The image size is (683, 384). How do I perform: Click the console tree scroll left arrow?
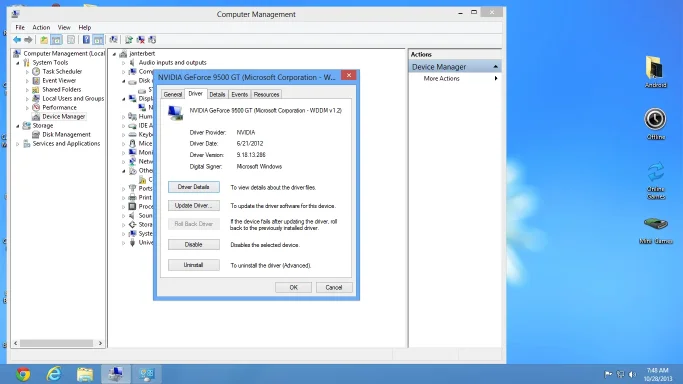(16, 343)
